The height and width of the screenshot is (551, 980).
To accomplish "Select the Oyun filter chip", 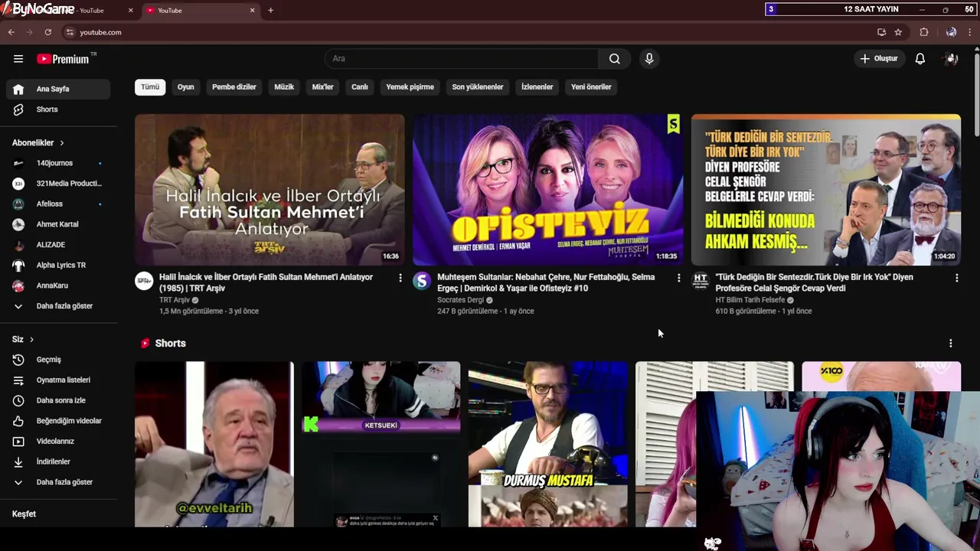I will pos(186,87).
